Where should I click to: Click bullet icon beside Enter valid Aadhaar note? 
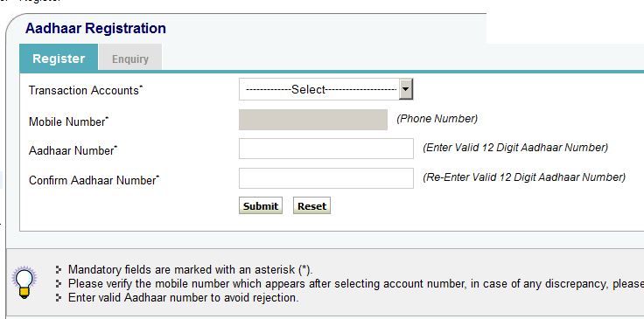tap(59, 297)
